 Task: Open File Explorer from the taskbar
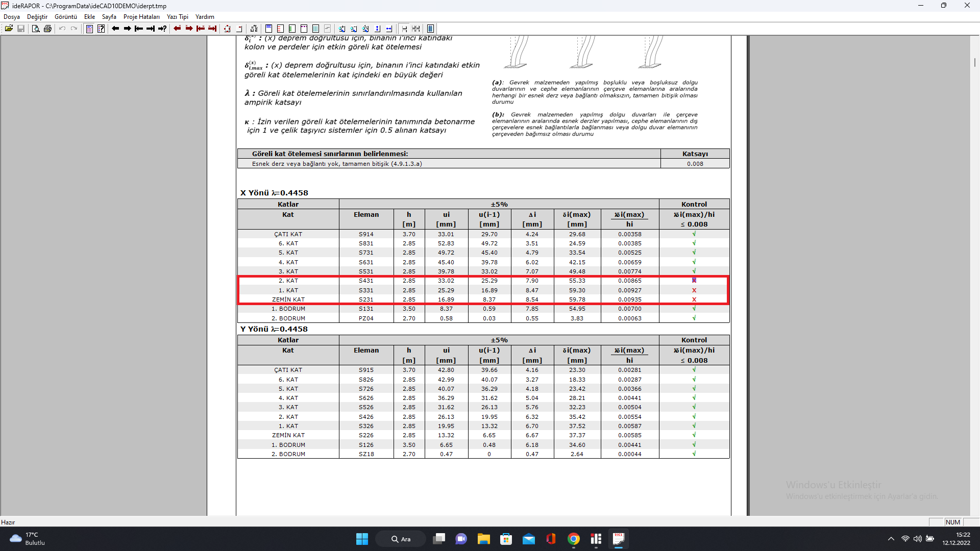[483, 539]
